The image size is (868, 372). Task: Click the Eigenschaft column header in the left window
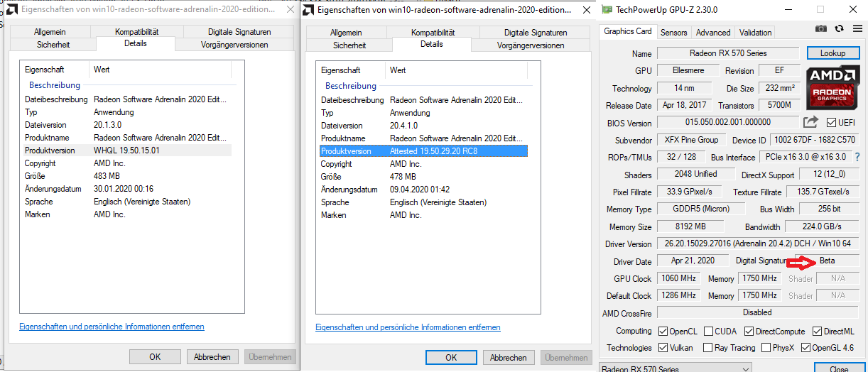55,70
